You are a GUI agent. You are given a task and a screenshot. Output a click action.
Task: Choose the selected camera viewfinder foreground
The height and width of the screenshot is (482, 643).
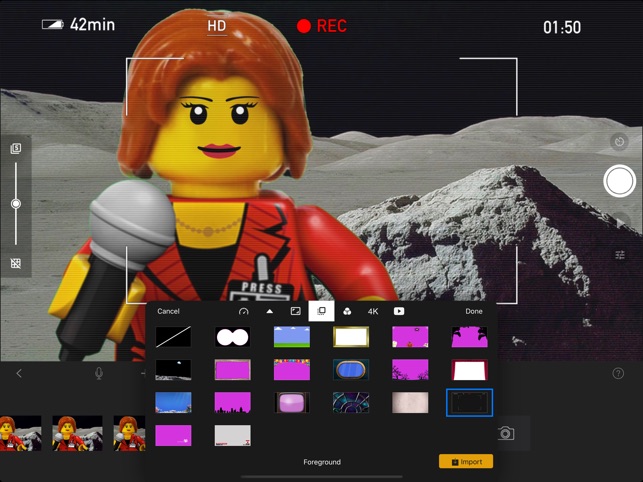[x=470, y=402]
